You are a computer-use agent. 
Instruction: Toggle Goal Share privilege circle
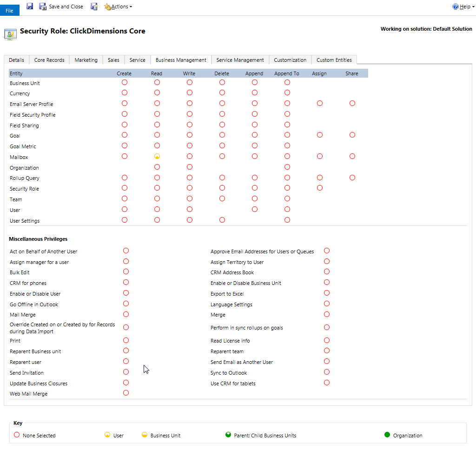click(x=352, y=135)
